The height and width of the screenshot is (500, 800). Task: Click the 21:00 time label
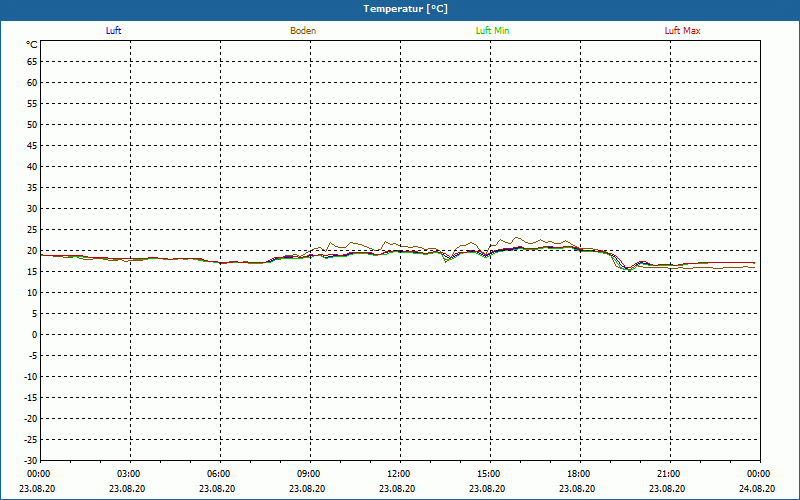(x=668, y=474)
